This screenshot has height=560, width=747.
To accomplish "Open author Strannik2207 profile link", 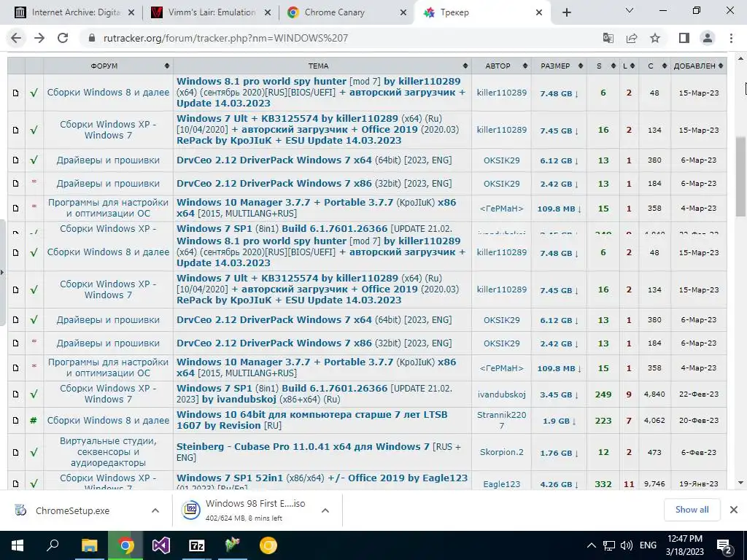I will point(502,420).
